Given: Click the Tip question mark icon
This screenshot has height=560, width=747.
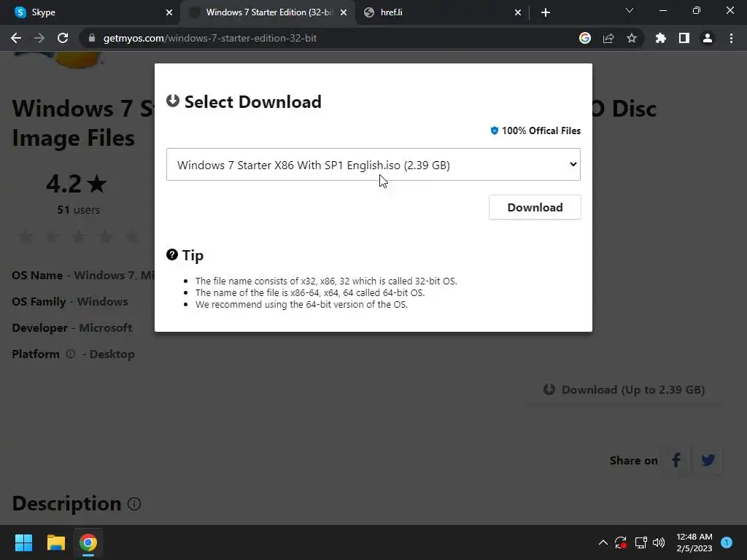Looking at the screenshot, I should click(172, 254).
